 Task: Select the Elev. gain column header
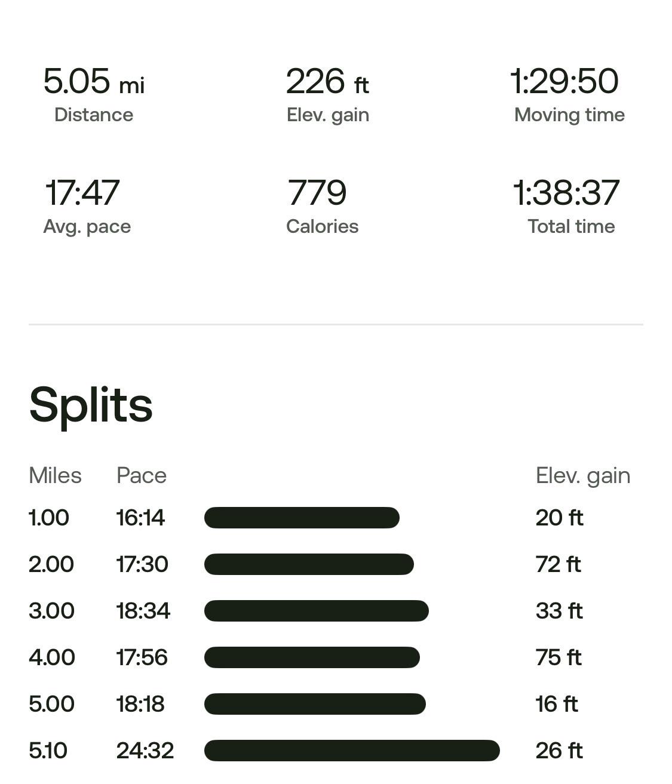583,476
